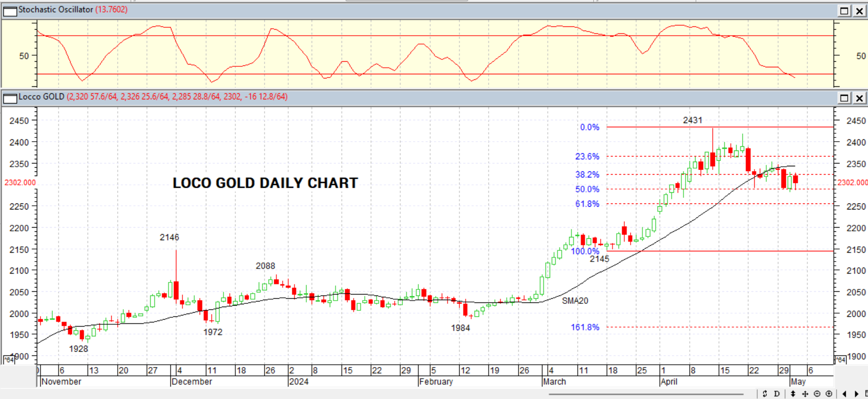Select the LOCO GOLD DAILY CHART text label

(x=265, y=183)
